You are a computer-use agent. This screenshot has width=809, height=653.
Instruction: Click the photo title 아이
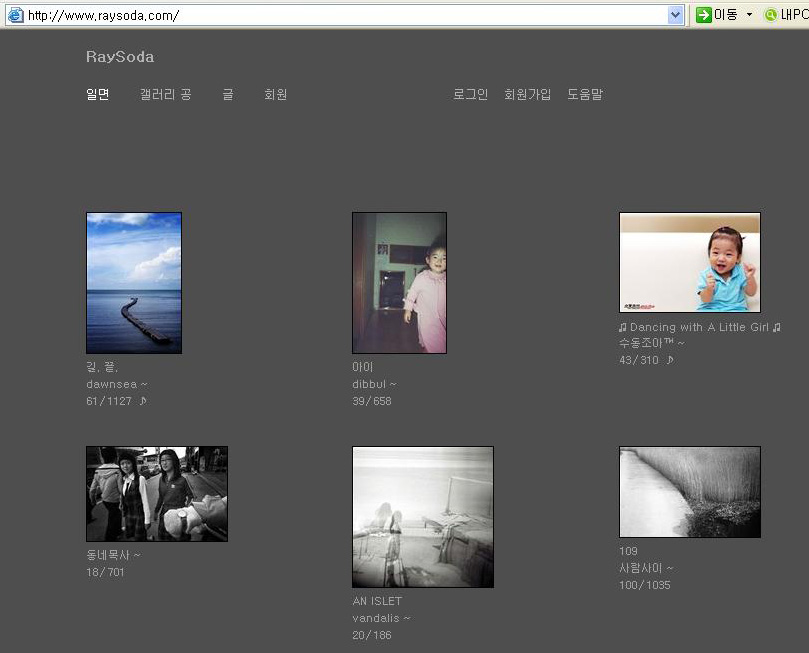(363, 367)
